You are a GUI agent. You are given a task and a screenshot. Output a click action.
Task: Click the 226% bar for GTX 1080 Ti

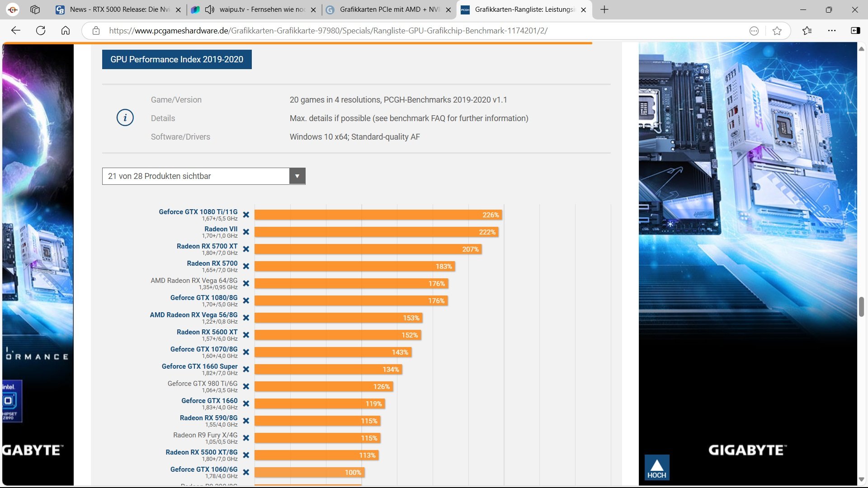coord(378,215)
